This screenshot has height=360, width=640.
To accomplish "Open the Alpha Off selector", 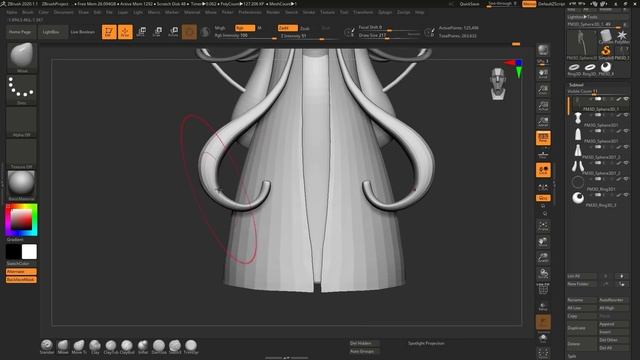I will pos(22,122).
